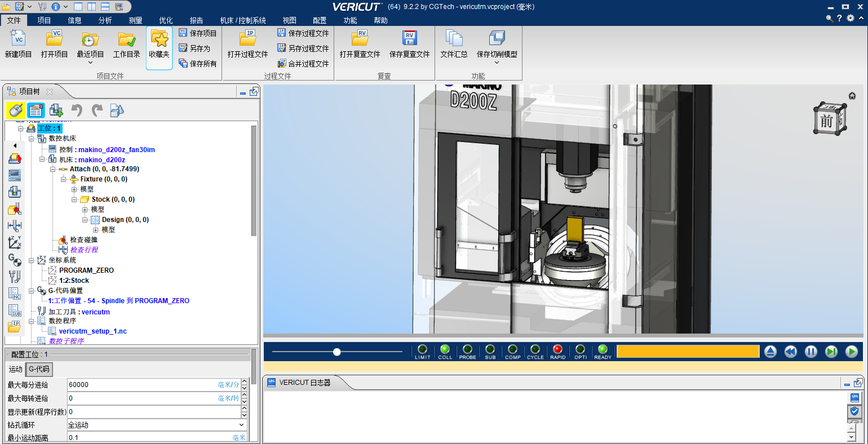868x444 pixels.
Task: Open the 文件汇总 file summary
Action: pos(454,45)
